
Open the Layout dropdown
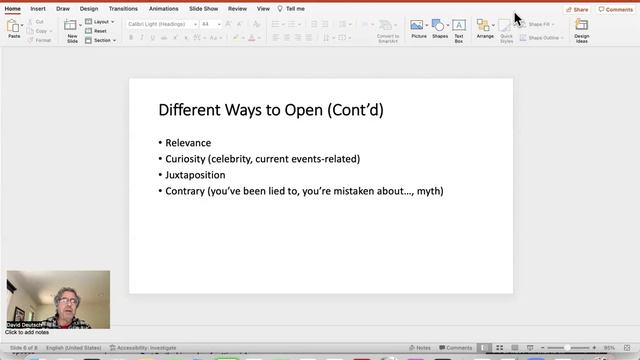[x=100, y=22]
